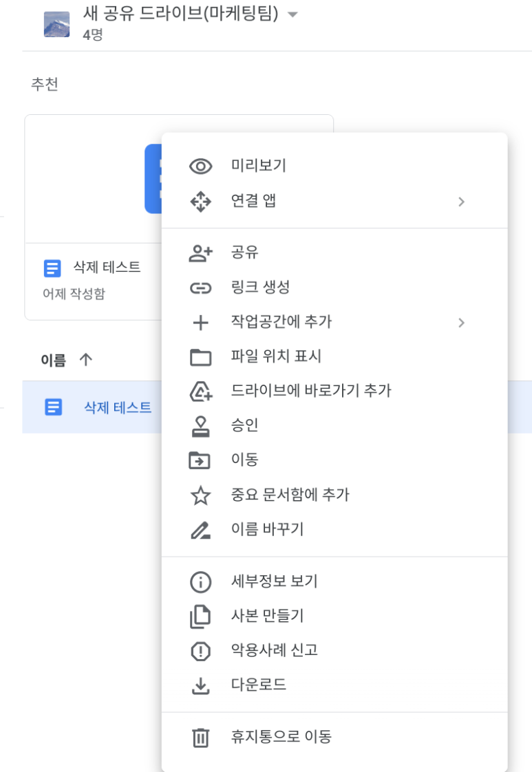This screenshot has height=772, width=532.
Task: Select 이동 in the menu
Action: (x=334, y=460)
